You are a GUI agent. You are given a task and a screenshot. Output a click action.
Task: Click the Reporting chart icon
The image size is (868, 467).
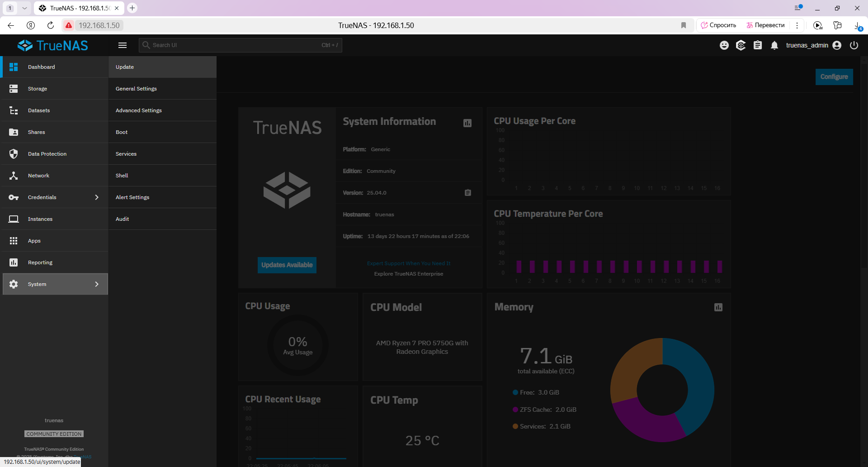(x=14, y=262)
